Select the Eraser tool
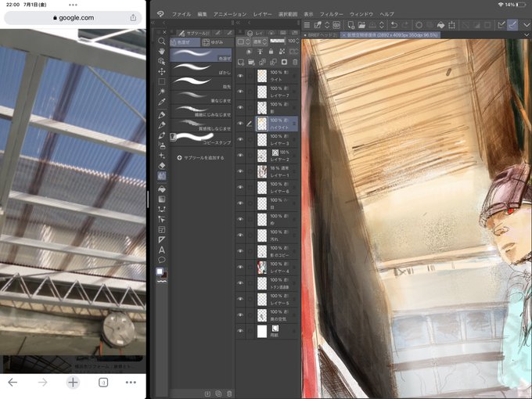 pyautogui.click(x=161, y=166)
